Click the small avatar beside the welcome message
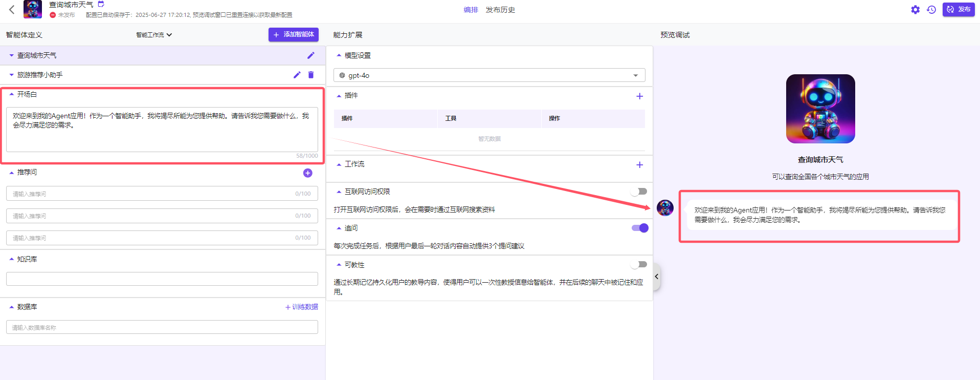Viewport: 980px width, 380px height. 665,208
